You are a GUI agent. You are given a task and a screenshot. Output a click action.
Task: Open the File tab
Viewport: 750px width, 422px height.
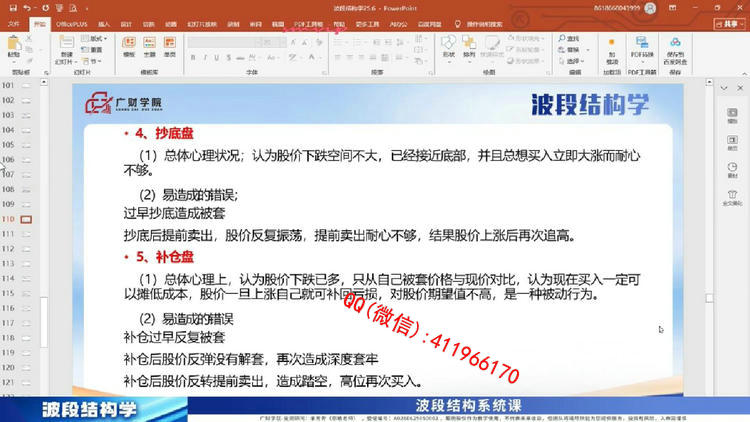(x=13, y=24)
